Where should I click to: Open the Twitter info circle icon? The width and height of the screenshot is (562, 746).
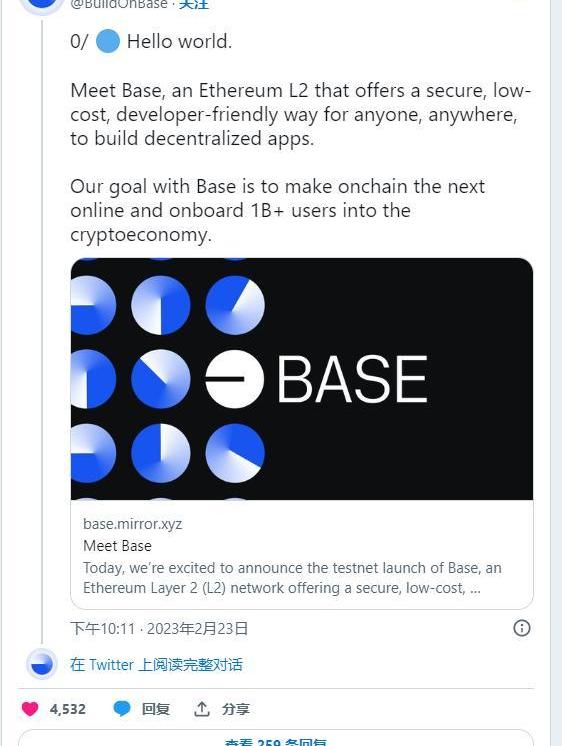522,628
